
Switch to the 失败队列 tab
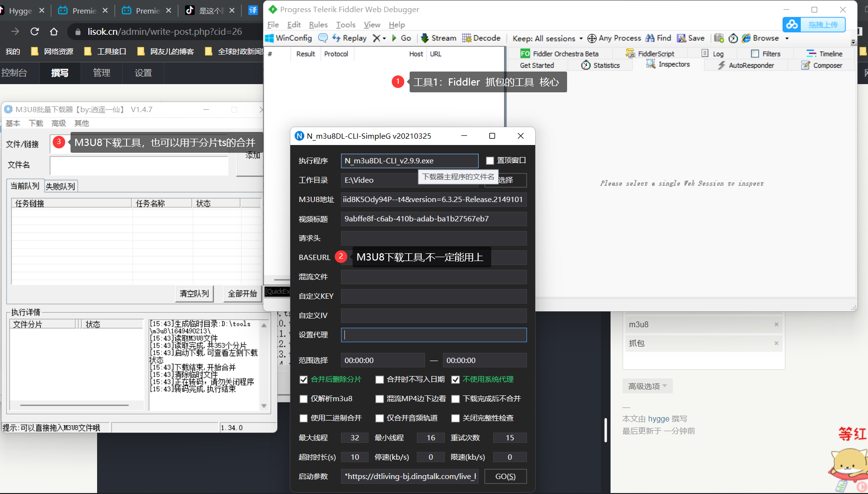pyautogui.click(x=60, y=186)
